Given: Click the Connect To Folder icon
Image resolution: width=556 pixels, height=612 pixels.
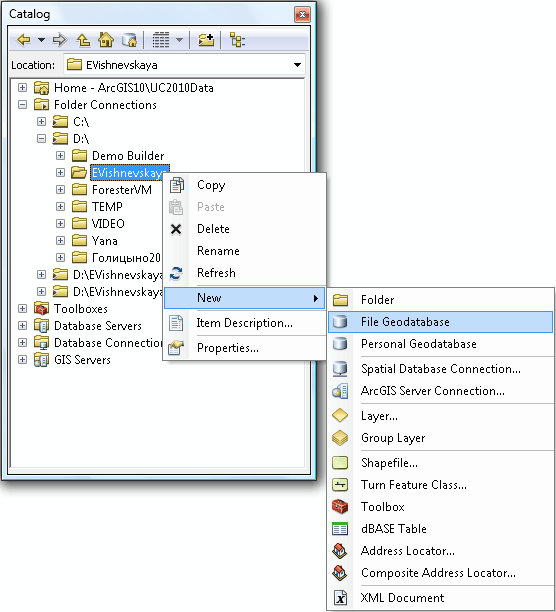Looking at the screenshot, I should [206, 40].
